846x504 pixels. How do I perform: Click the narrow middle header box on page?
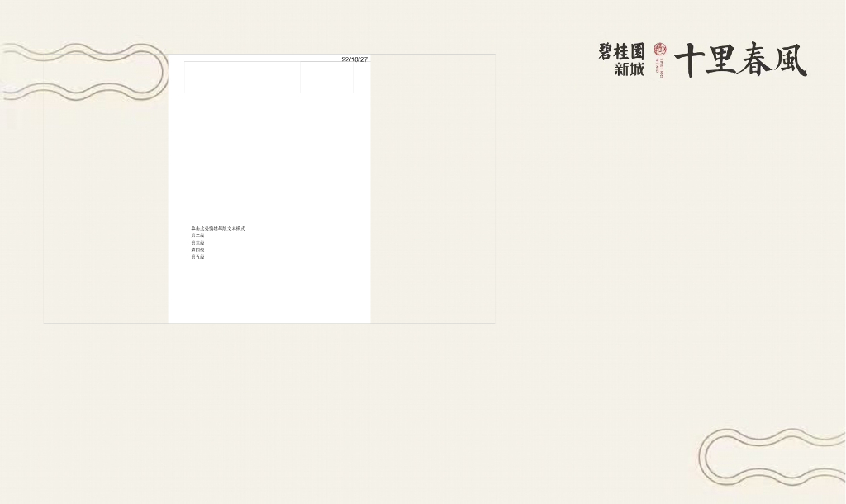tap(327, 77)
